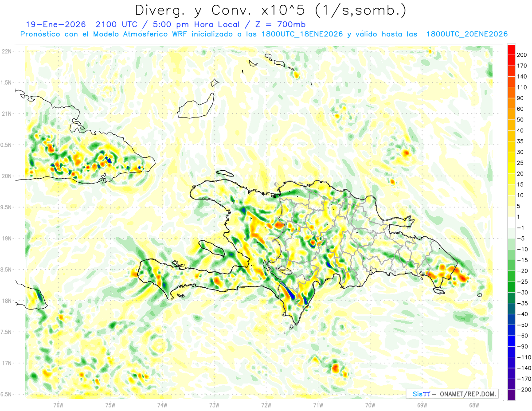532x411 pixels.
Task: Click the '110' color bar label
Action: tap(523, 87)
